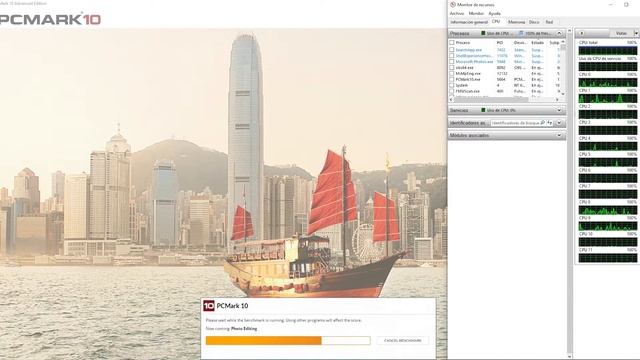640x360 pixels.
Task: Click into the Identificadores de búsqueda input field
Action: pos(515,122)
